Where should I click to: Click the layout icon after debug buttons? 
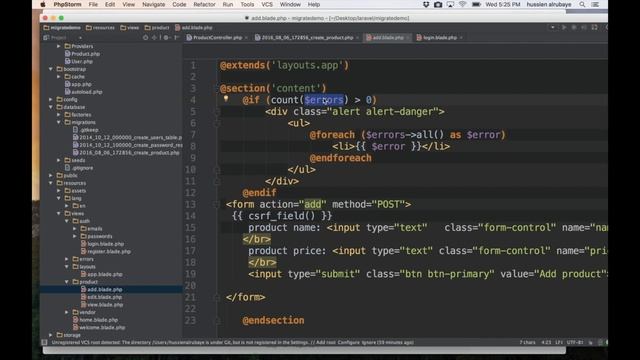pos(594,27)
